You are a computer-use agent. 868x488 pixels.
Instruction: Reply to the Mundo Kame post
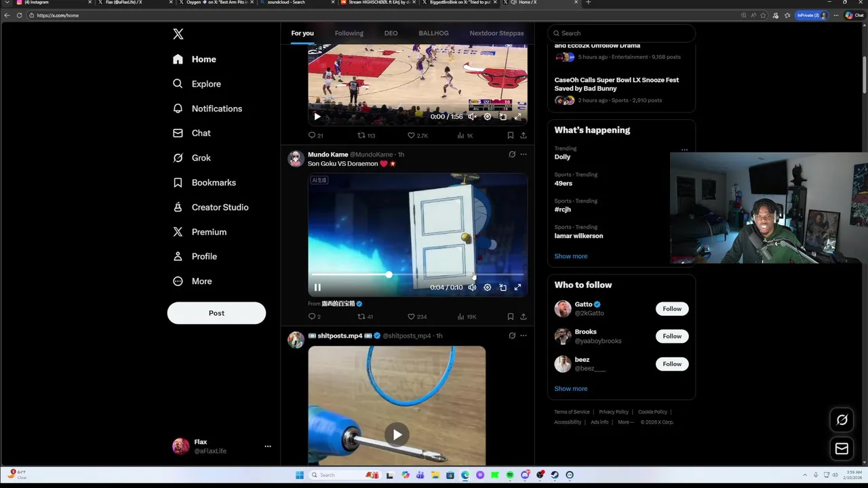click(314, 317)
